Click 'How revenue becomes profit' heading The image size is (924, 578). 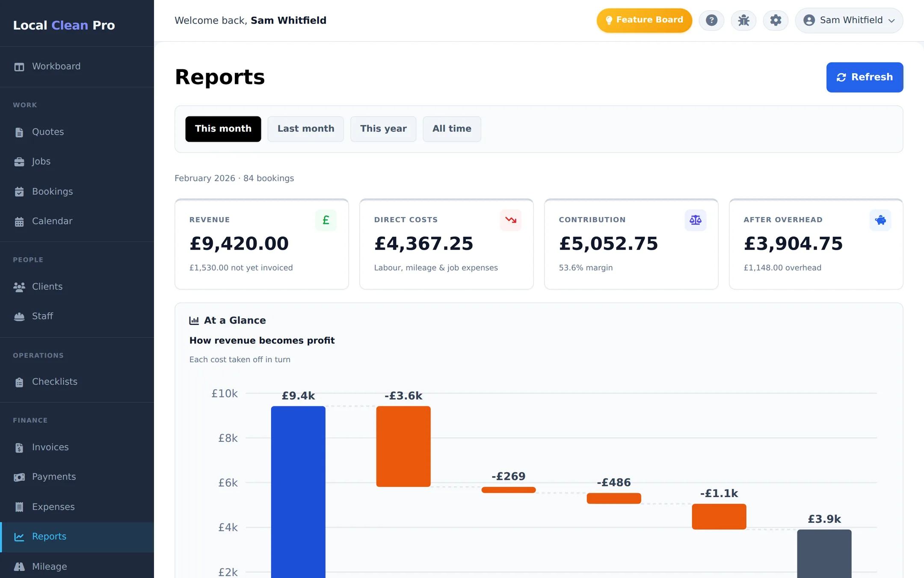pos(262,341)
